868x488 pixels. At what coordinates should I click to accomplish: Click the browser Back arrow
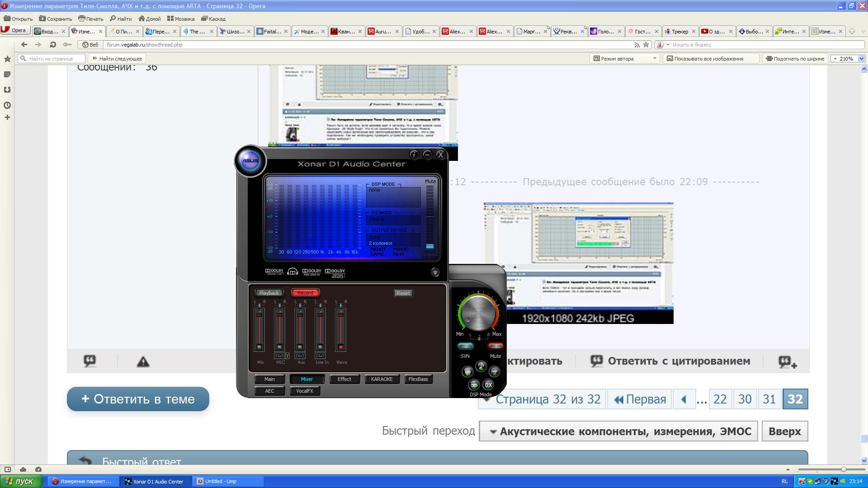coord(24,44)
